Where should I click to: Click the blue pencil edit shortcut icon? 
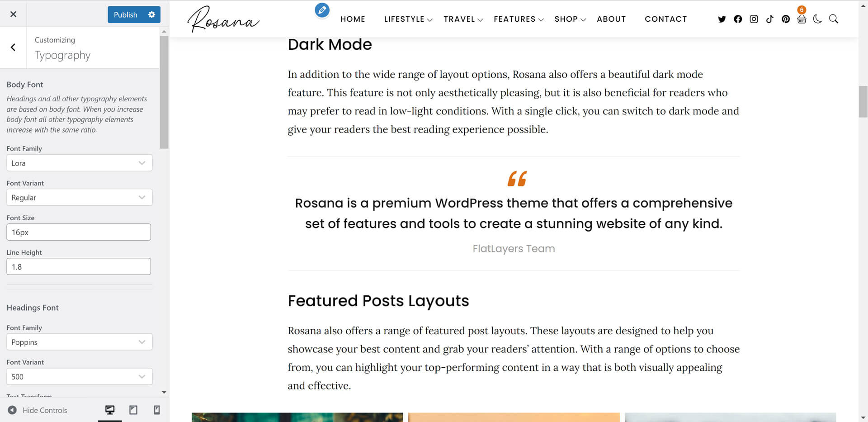(322, 10)
